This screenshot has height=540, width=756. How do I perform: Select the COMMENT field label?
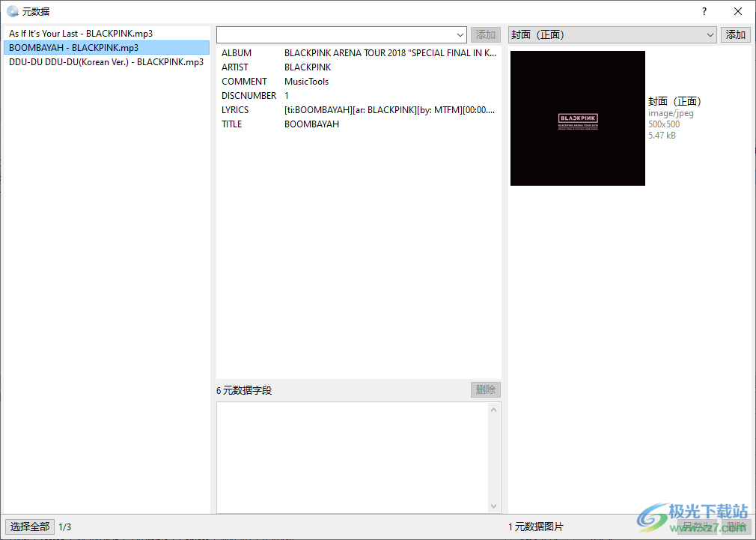click(x=244, y=82)
